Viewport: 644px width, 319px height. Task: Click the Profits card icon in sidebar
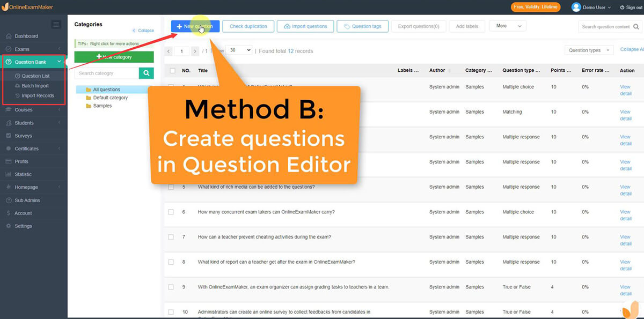pyautogui.click(x=9, y=161)
